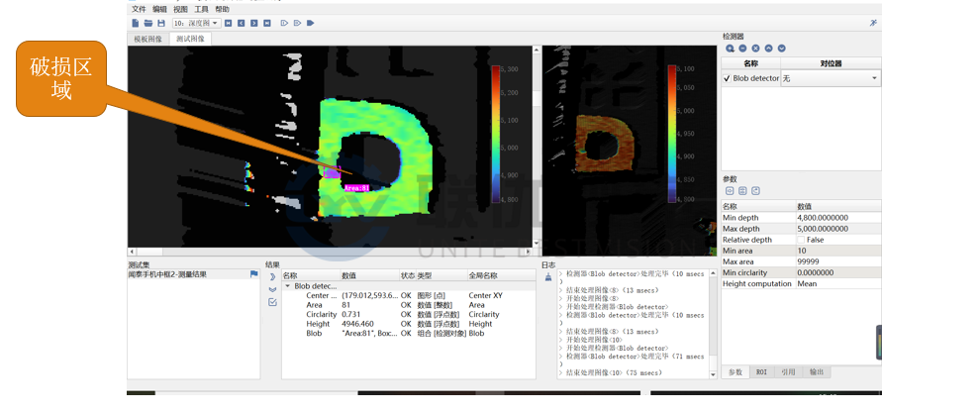Jump to the first image using toolbar button
Viewport: 980px width, 413px height.
click(x=229, y=23)
